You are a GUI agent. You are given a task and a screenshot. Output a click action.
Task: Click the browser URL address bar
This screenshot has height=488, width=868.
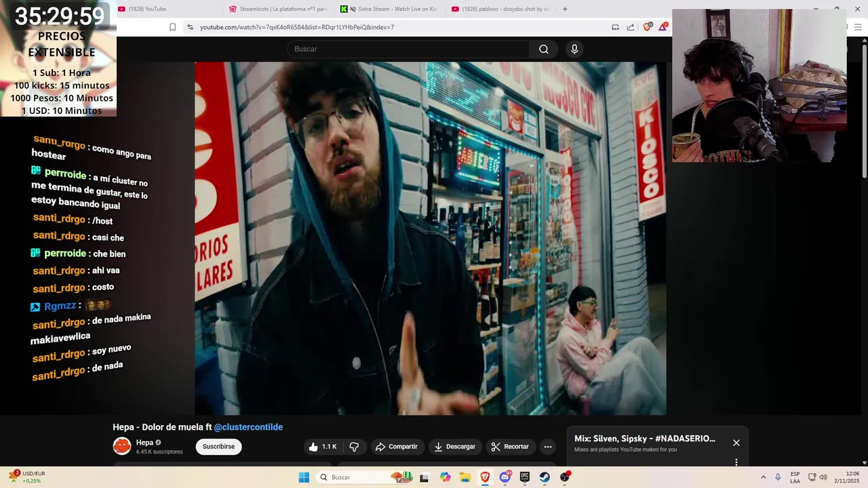tap(400, 27)
